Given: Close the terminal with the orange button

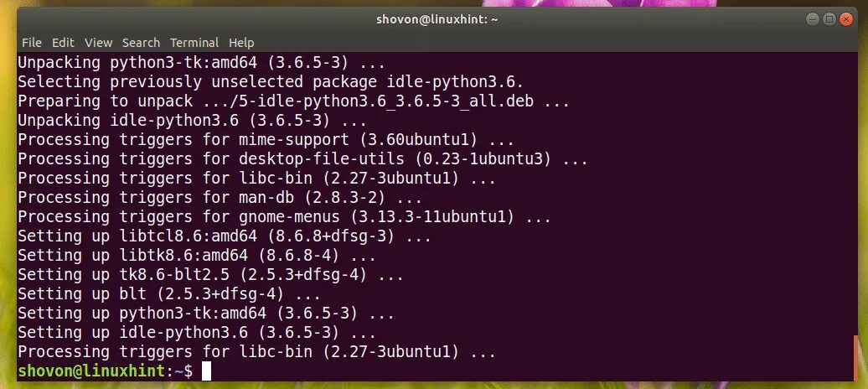Looking at the screenshot, I should click(846, 19).
